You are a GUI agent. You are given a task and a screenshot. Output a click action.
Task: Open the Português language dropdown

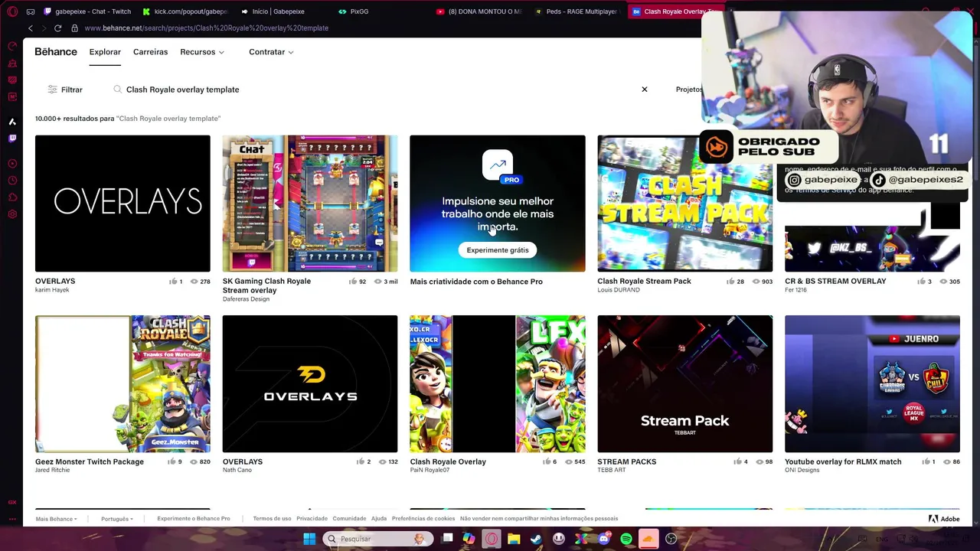(116, 519)
